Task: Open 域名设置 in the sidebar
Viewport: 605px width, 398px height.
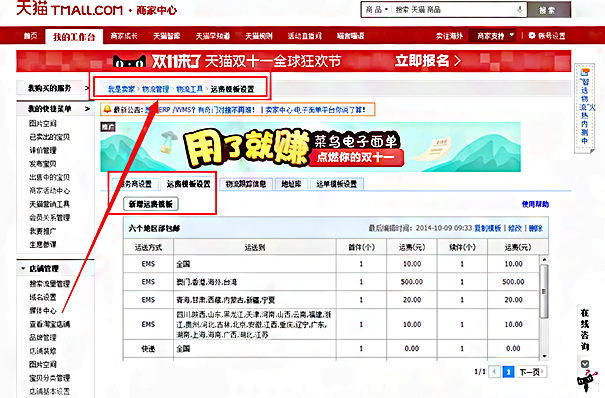Action: (43, 297)
